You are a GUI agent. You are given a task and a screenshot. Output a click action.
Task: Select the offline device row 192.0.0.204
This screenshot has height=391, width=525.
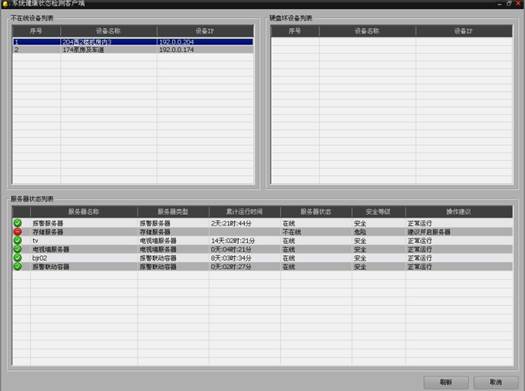(x=133, y=42)
